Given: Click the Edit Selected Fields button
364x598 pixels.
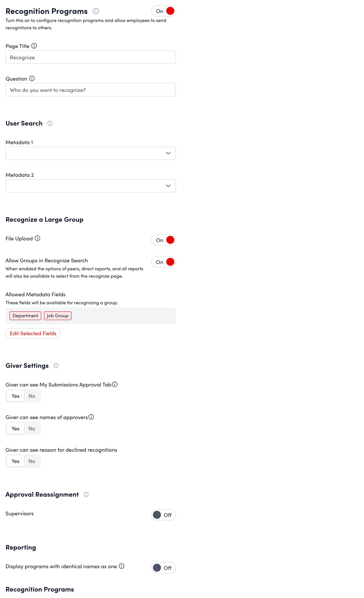Looking at the screenshot, I should tap(33, 333).
